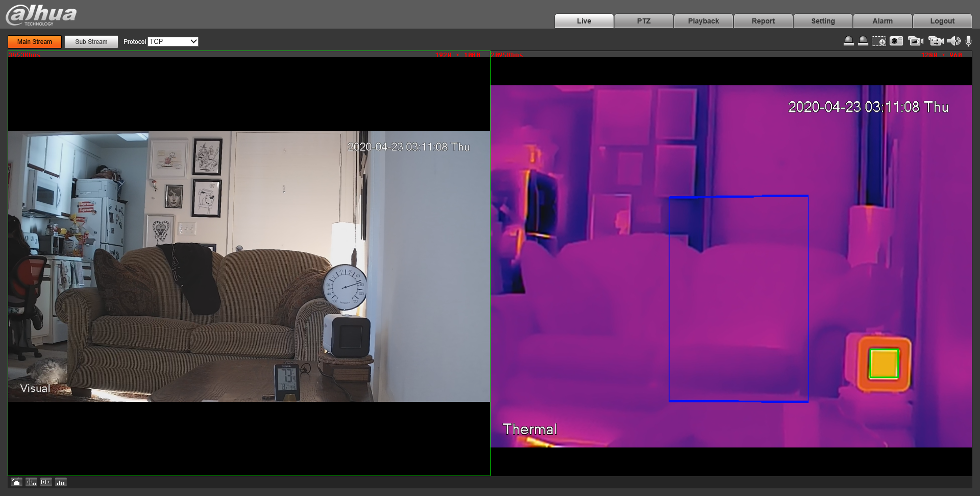Click the grid plus layout icon

coord(46,482)
